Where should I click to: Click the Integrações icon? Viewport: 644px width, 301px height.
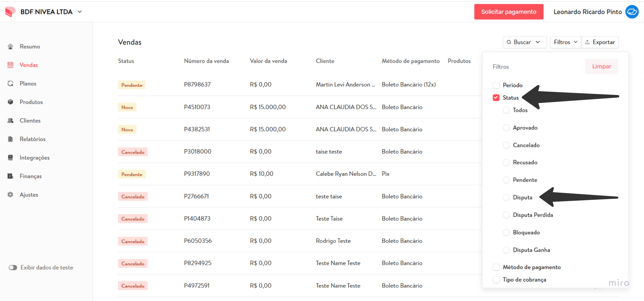(x=10, y=158)
